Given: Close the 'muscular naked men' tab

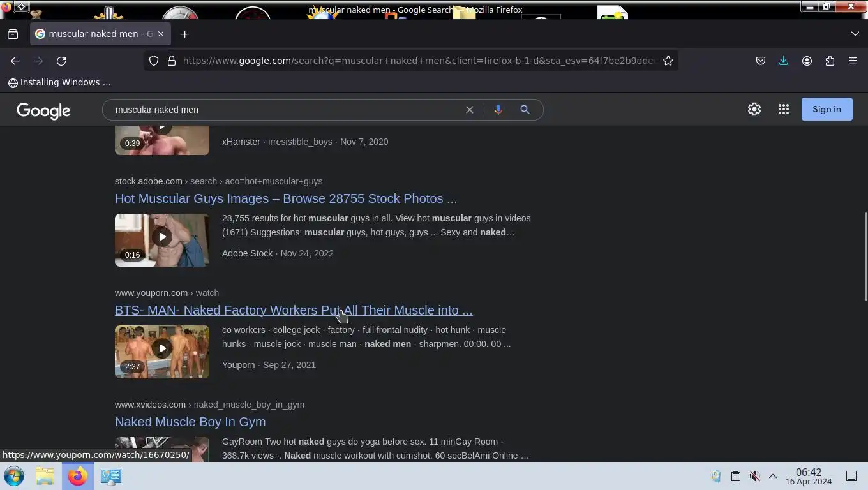Looking at the screenshot, I should coord(161,34).
